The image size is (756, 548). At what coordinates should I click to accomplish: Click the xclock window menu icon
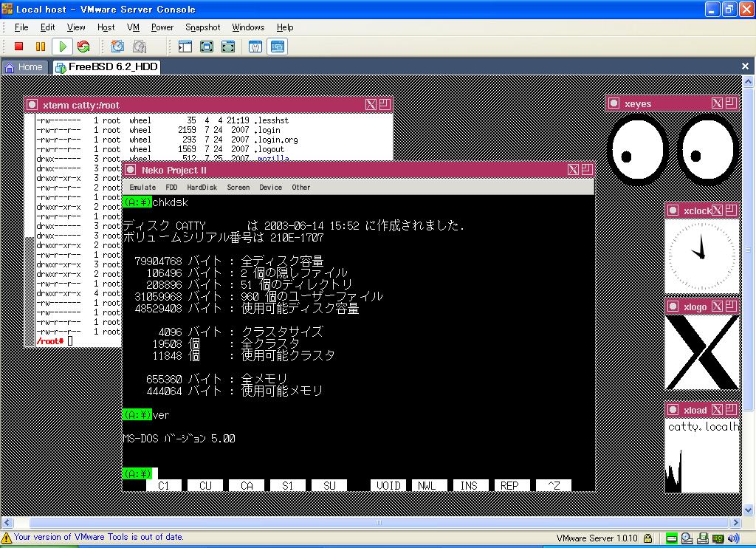(x=673, y=210)
